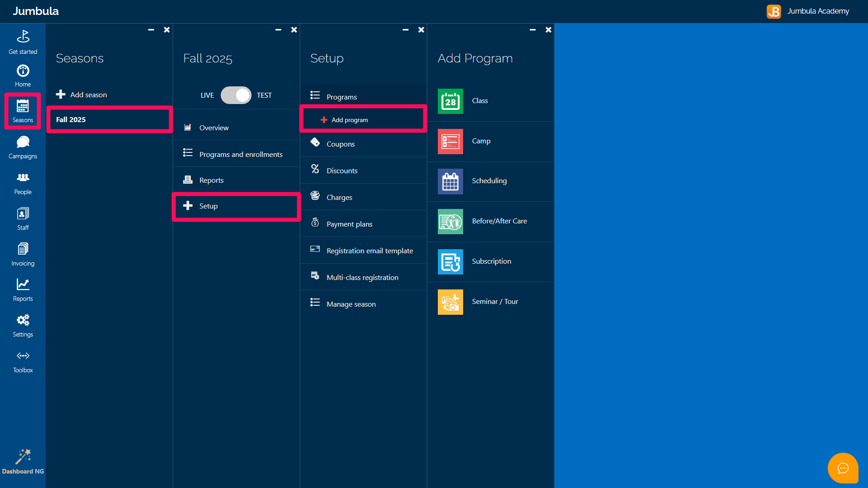The height and width of the screenshot is (488, 868).
Task: Go to People in sidebar
Action: [x=23, y=183]
